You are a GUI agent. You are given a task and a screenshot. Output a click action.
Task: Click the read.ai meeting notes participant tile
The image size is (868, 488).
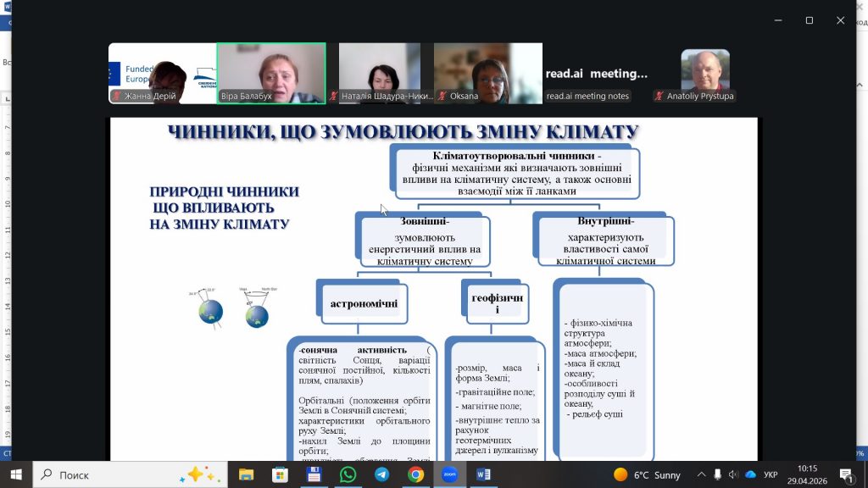[596, 75]
